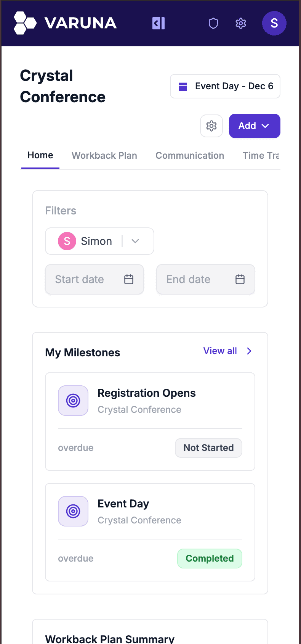The width and height of the screenshot is (301, 644).
Task: Click the event settings gear button
Action: point(211,126)
